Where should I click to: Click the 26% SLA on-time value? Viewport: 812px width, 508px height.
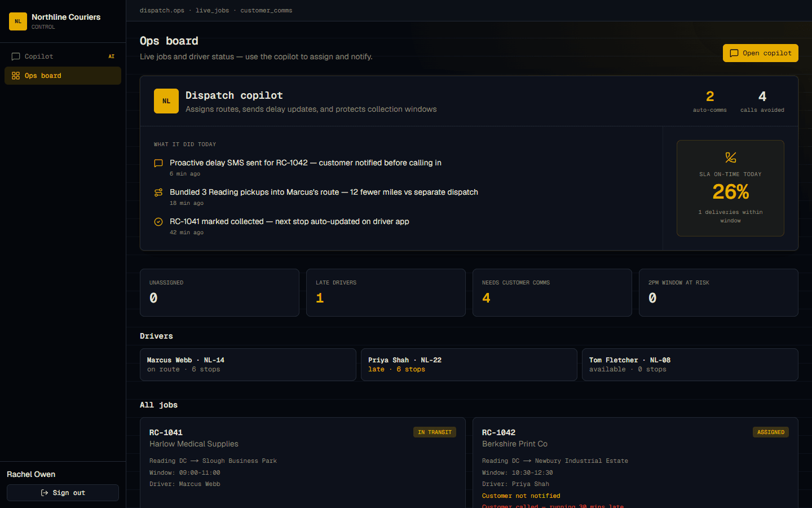pyautogui.click(x=731, y=192)
